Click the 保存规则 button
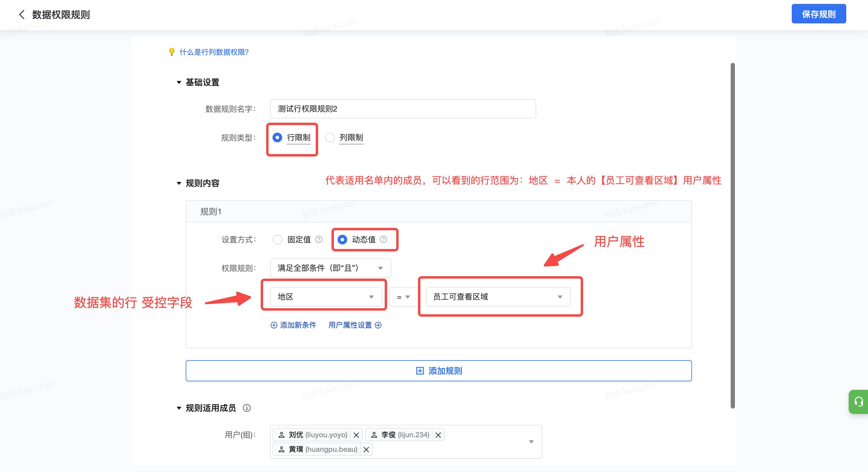Image resolution: width=868 pixels, height=472 pixels. 818,14
